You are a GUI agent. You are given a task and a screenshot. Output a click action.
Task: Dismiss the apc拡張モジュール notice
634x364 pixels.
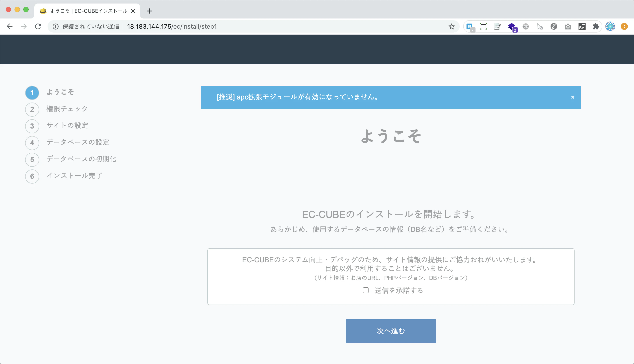coord(573,97)
